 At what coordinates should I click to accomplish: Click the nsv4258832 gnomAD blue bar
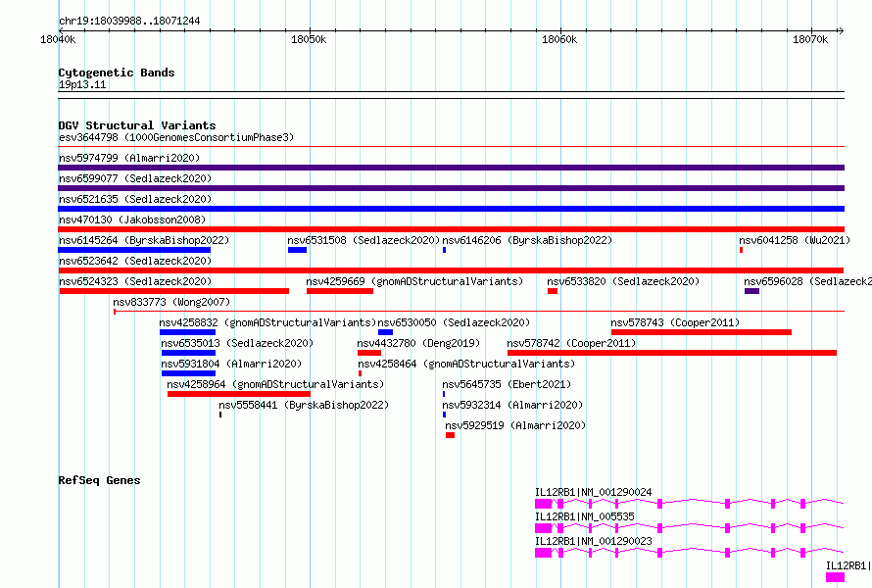pyautogui.click(x=187, y=332)
